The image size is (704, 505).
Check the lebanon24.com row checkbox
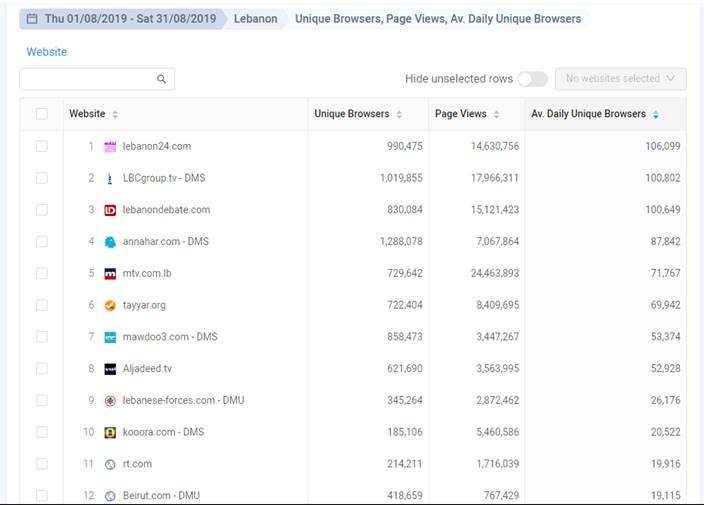[42, 146]
